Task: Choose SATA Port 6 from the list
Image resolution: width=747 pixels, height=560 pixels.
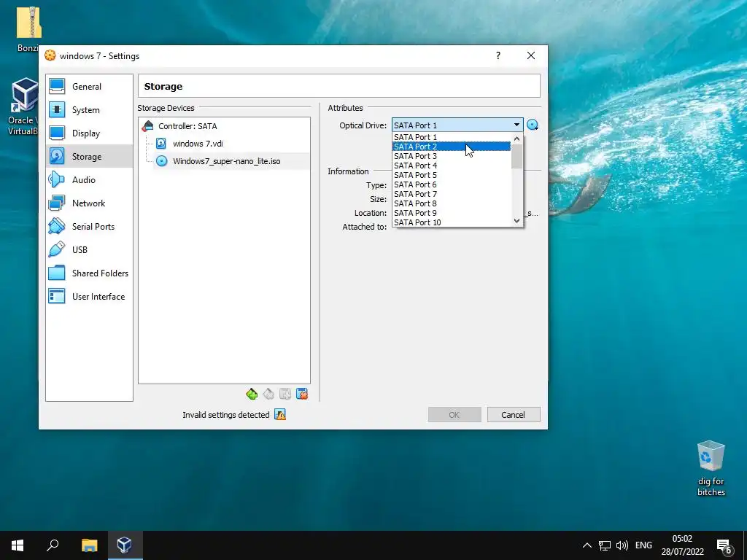Action: 452,184
